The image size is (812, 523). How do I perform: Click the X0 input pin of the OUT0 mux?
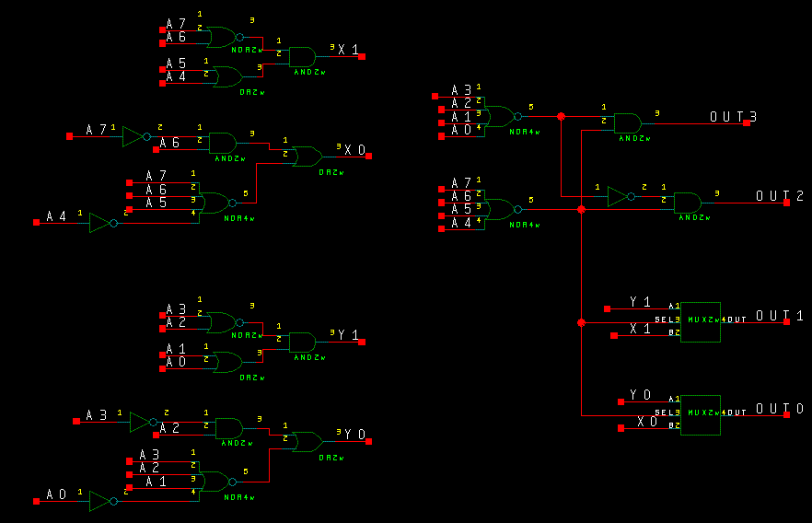click(621, 428)
